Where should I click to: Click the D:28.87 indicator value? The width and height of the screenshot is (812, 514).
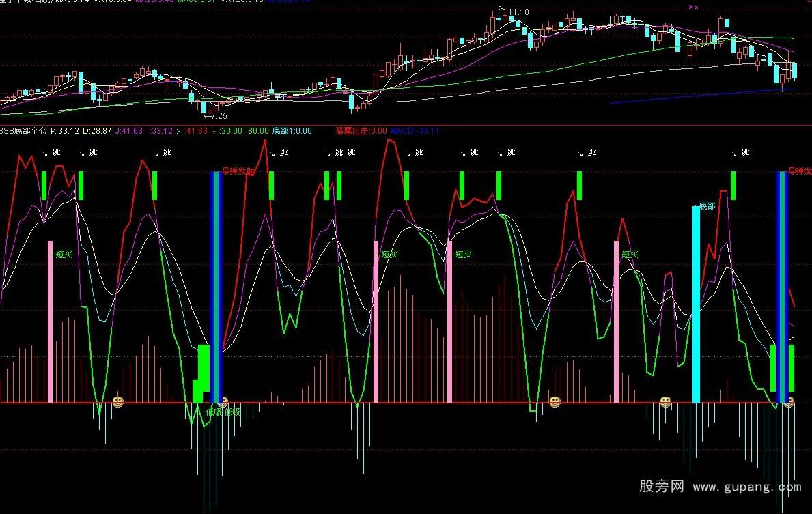pyautogui.click(x=97, y=131)
